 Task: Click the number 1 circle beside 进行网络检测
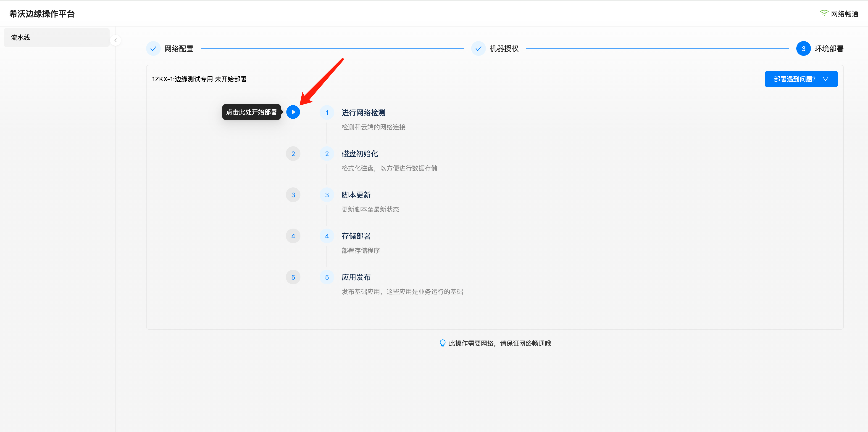[326, 113]
